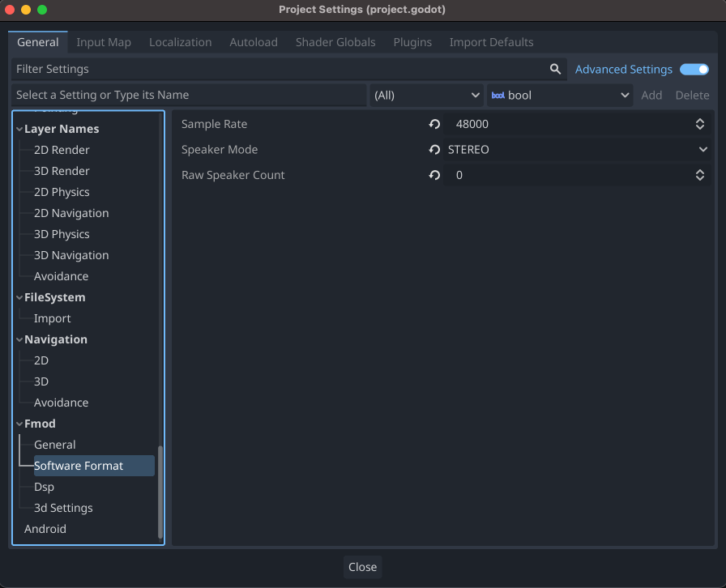Collapse the Fmod section
This screenshot has height=588, width=726.
click(x=19, y=424)
